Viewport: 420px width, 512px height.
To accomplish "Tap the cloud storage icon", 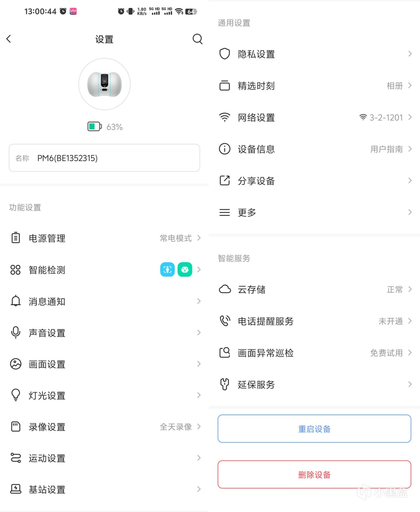I will pos(224,289).
